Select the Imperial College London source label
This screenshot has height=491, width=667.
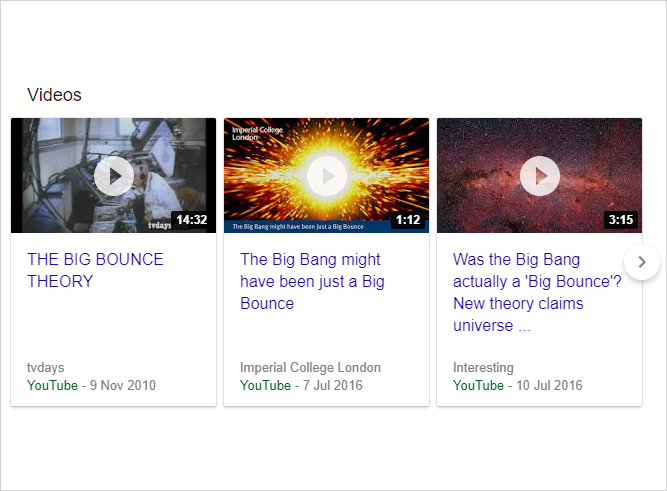(310, 367)
